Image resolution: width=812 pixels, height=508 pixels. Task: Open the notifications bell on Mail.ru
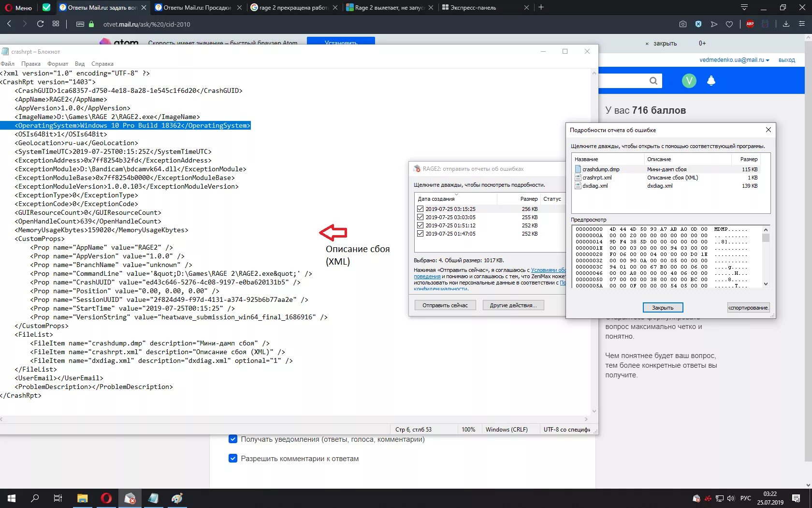[x=711, y=81]
